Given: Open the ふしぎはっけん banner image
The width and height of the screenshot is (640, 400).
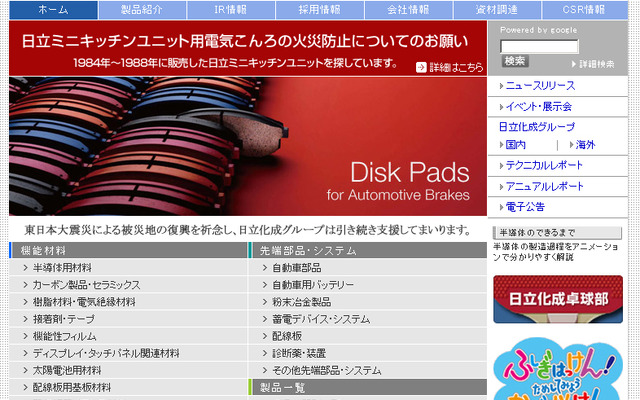Looking at the screenshot, I should pyautogui.click(x=558, y=369).
